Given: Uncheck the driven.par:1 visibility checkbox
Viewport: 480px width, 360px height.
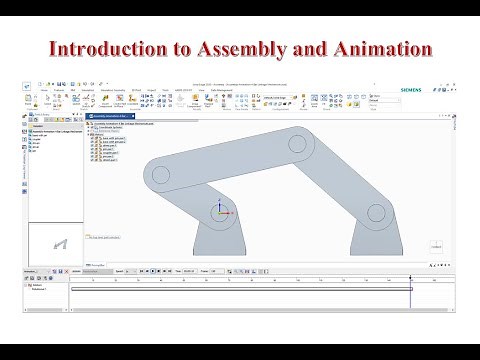Looking at the screenshot, I should point(92,160).
